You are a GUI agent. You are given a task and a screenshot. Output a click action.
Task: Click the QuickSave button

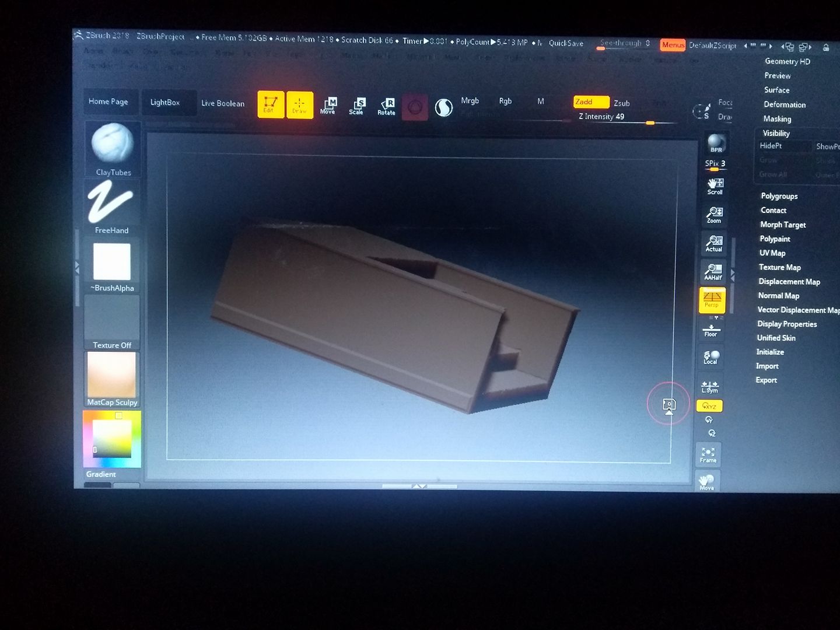[x=566, y=43]
